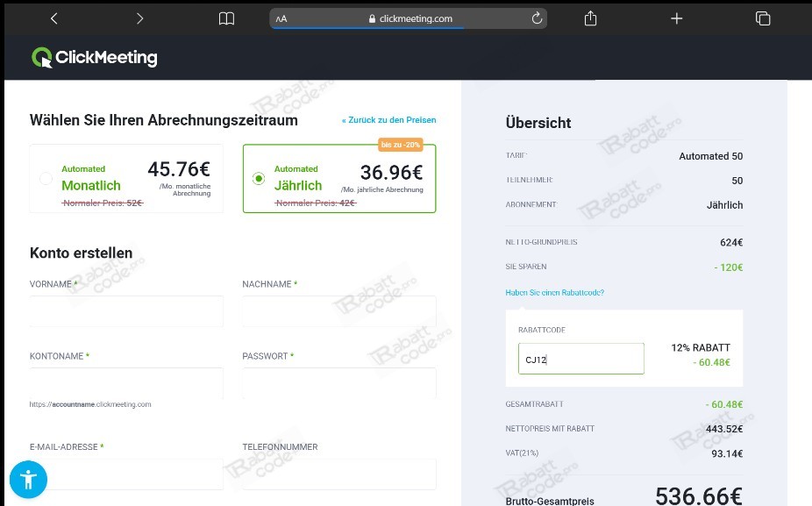Select the Monatlich billing radio button
Screen dimensions: 812x506
46,179
